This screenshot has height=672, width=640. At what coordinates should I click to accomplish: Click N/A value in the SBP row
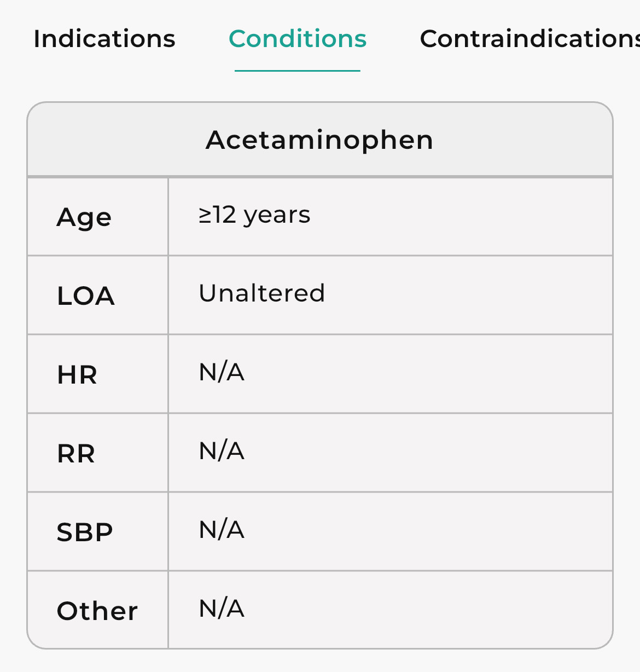click(x=222, y=530)
